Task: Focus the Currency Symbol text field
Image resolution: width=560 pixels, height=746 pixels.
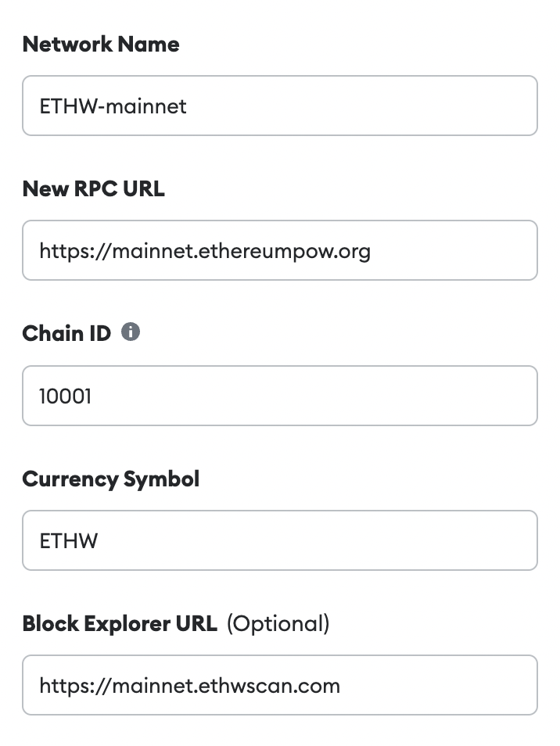Action: coord(280,540)
